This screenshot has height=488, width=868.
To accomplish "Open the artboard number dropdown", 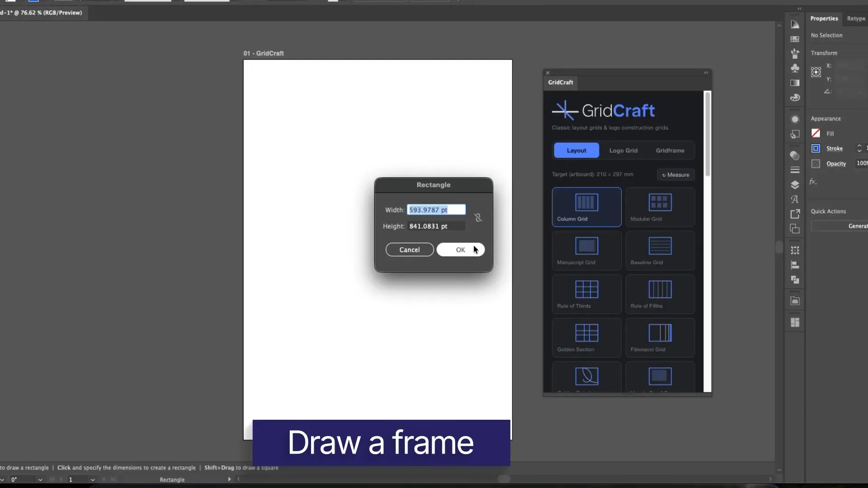I will pyautogui.click(x=93, y=479).
